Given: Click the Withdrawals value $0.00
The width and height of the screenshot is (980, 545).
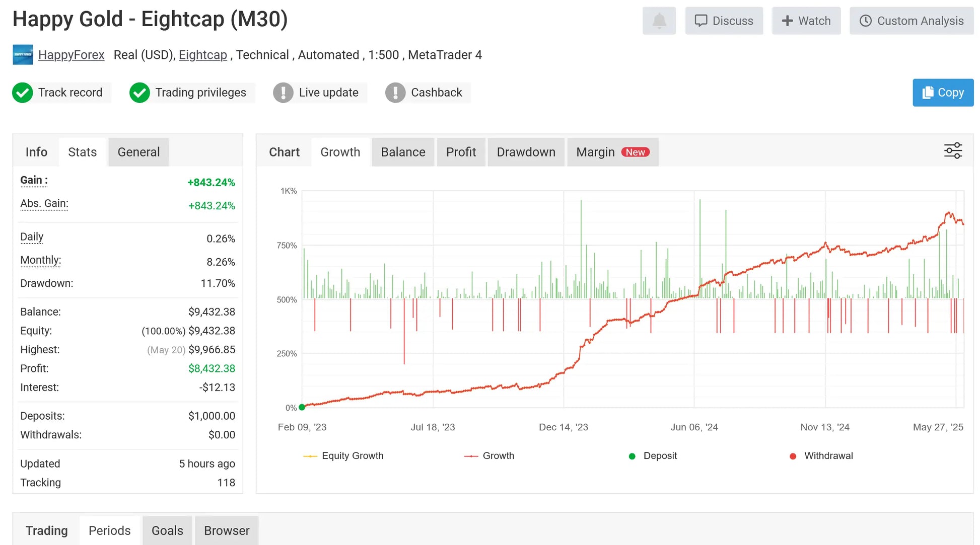Looking at the screenshot, I should (x=222, y=435).
